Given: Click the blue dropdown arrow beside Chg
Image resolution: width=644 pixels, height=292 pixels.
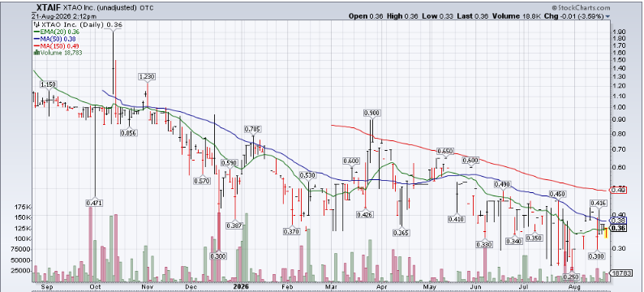Looking at the screenshot, I should click(608, 16).
